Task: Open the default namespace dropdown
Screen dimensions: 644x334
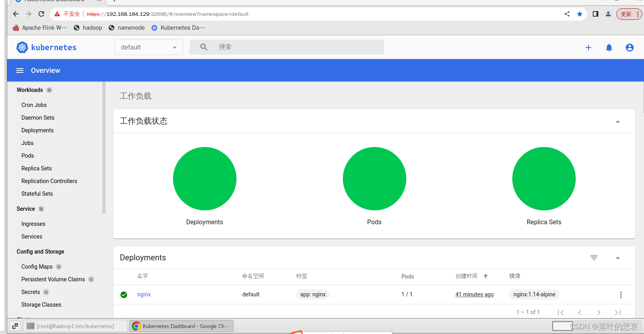Action: (x=149, y=47)
